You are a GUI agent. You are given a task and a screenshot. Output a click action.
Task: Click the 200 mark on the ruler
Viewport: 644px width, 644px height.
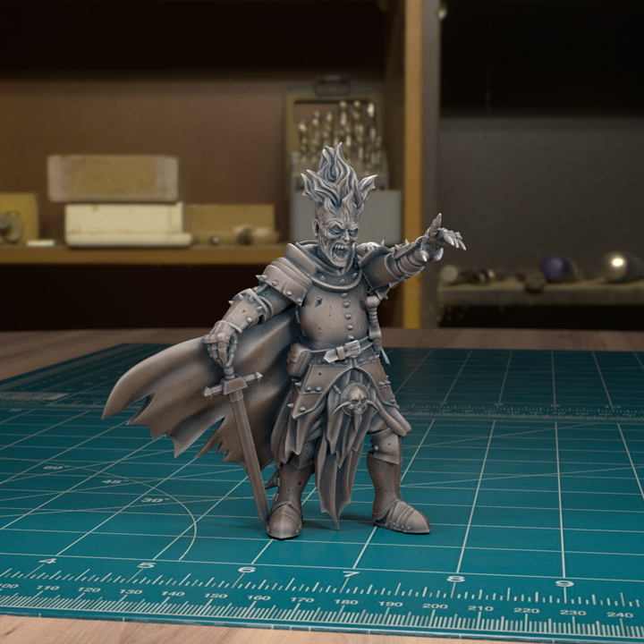point(436,606)
